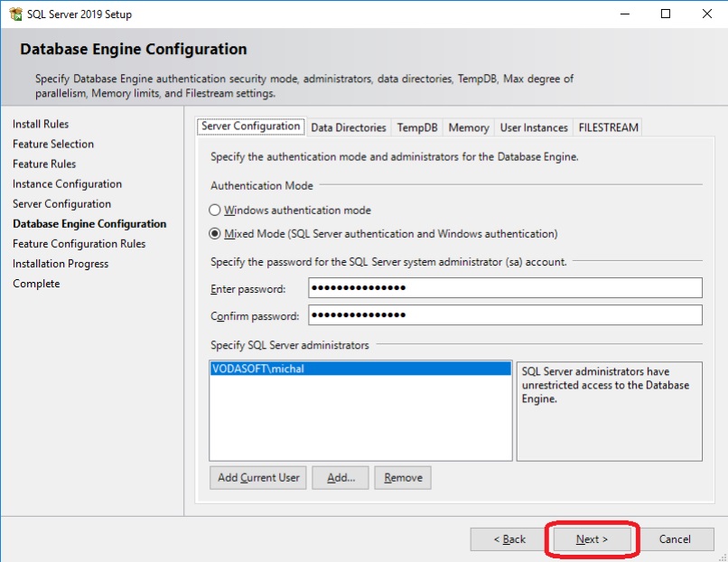Select Windows authentication mode radio button
The image size is (728, 562).
point(215,210)
